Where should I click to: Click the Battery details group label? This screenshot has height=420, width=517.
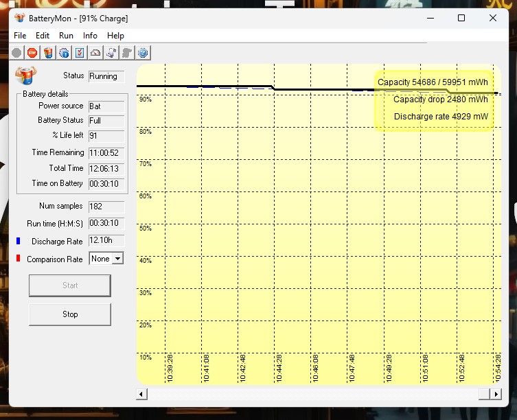point(45,94)
